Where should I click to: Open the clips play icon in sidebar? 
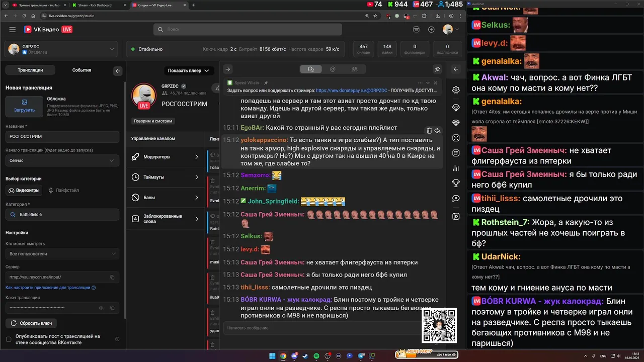coord(456,216)
